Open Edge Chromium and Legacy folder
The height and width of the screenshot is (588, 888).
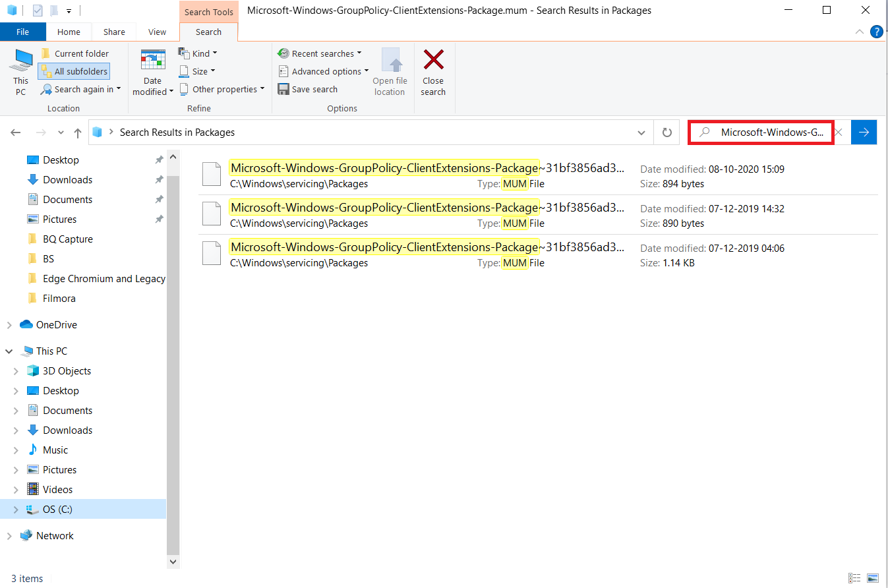pos(104,279)
